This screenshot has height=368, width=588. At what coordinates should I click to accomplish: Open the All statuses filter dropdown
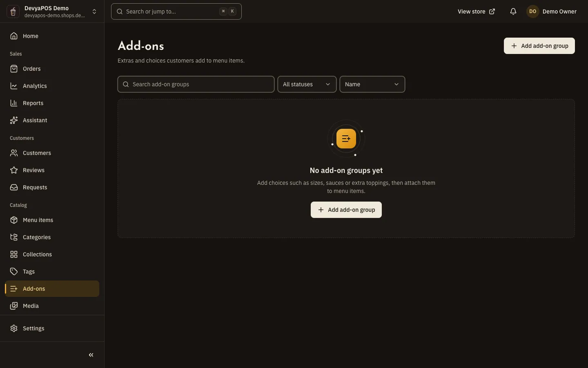307,84
